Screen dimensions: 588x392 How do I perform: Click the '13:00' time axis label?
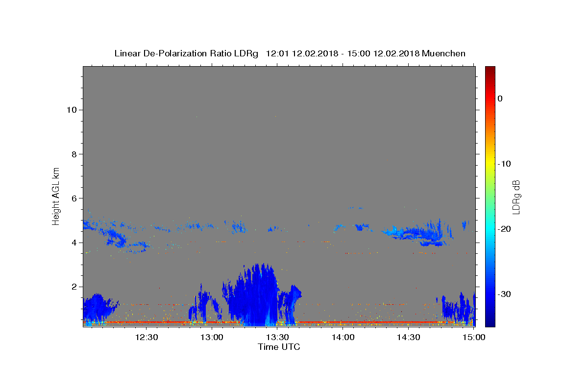[212, 337]
